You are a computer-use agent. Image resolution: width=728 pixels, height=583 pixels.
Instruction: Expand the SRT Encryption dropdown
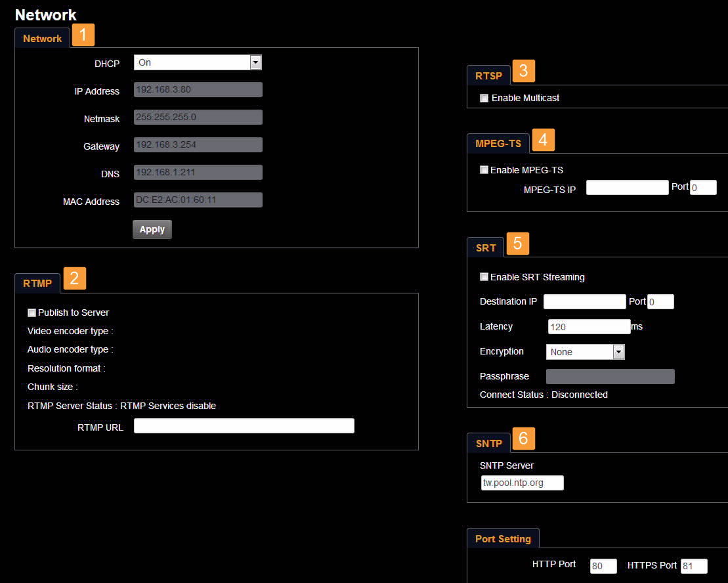[x=585, y=352]
